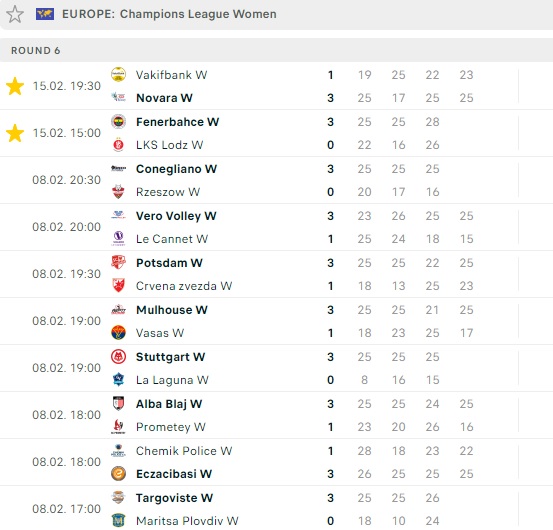Viewport: 553px width, 530px height.
Task: Open the Mulhouse W match row
Action: (x=276, y=321)
